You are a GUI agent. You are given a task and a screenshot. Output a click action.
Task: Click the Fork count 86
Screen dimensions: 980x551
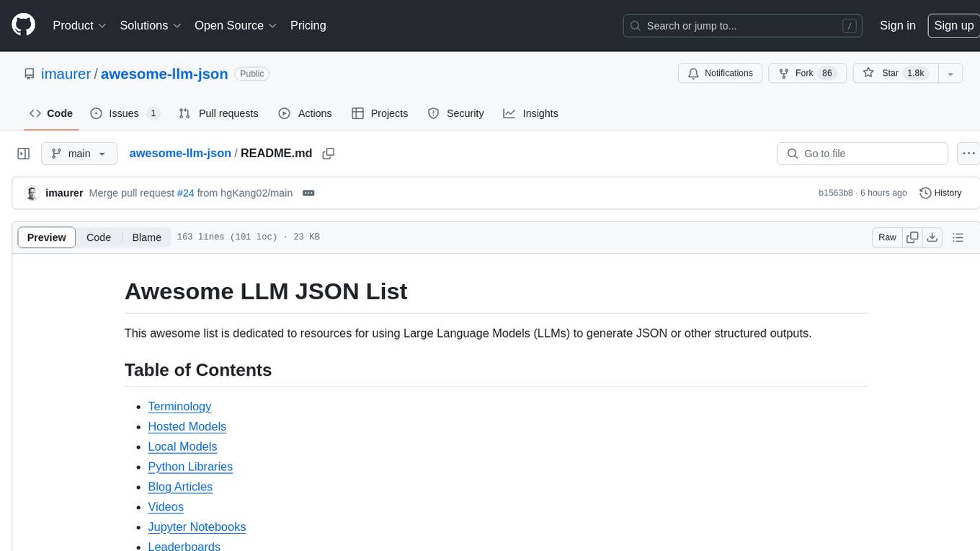(827, 74)
